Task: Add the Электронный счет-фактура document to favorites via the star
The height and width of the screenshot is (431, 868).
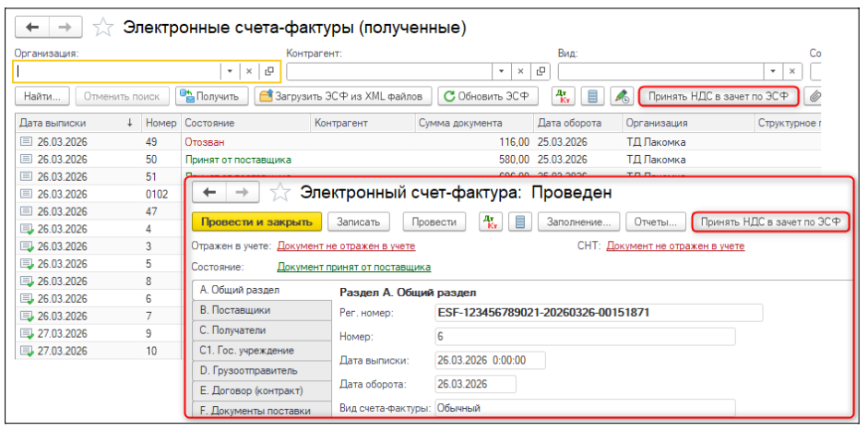Action: [x=280, y=193]
